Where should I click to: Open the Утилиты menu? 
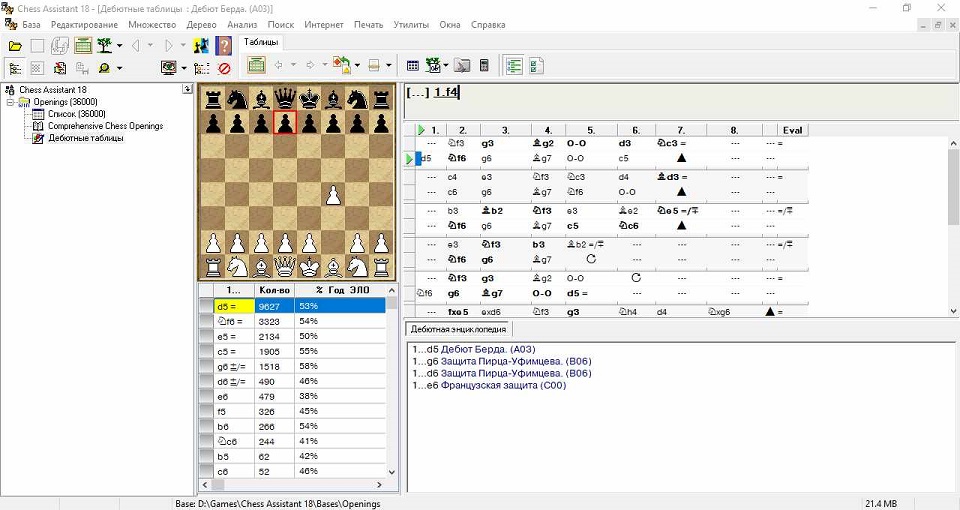point(411,24)
